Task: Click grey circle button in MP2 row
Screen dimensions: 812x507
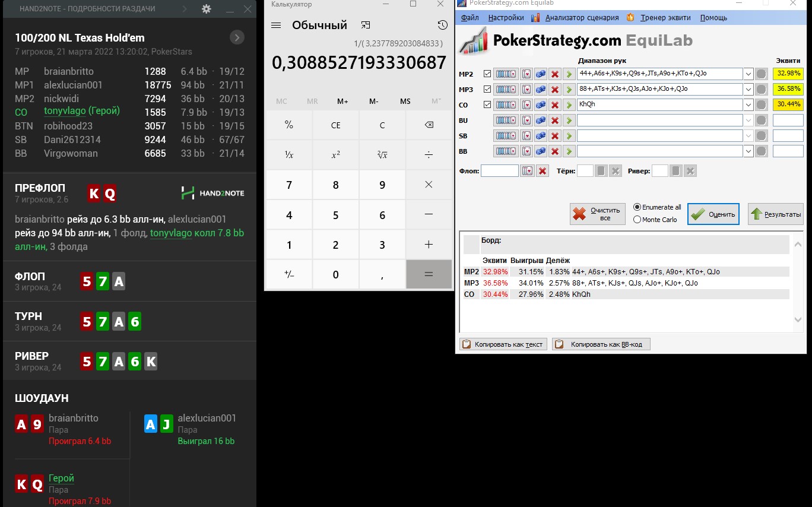Action: (x=762, y=74)
